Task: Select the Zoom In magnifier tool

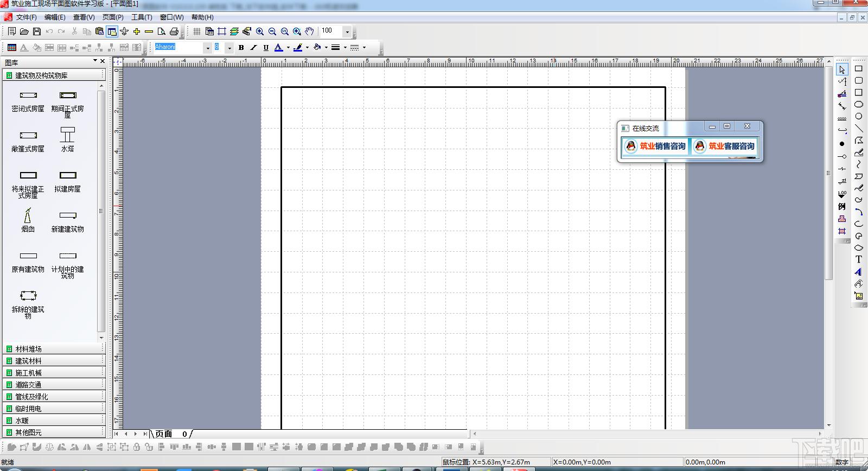Action: [x=260, y=31]
